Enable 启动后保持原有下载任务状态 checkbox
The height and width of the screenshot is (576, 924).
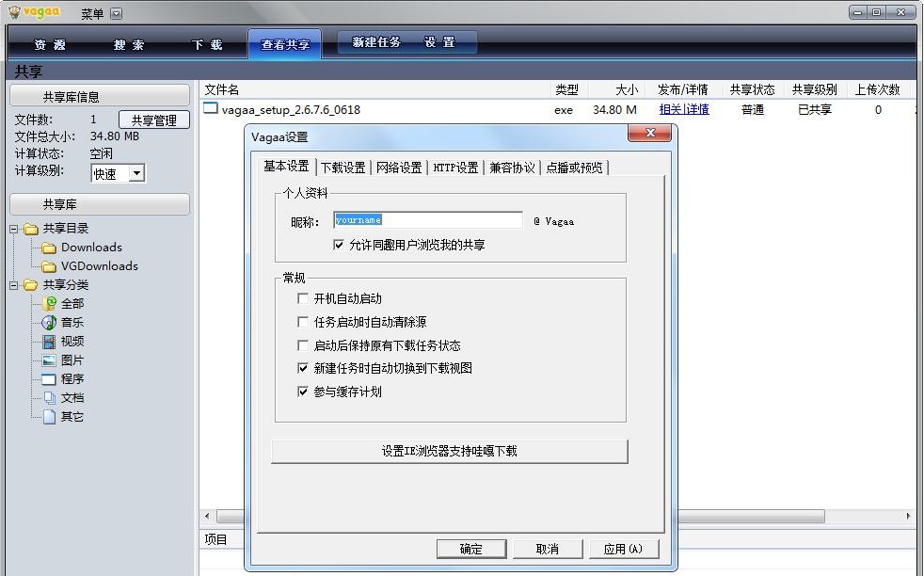click(x=303, y=344)
